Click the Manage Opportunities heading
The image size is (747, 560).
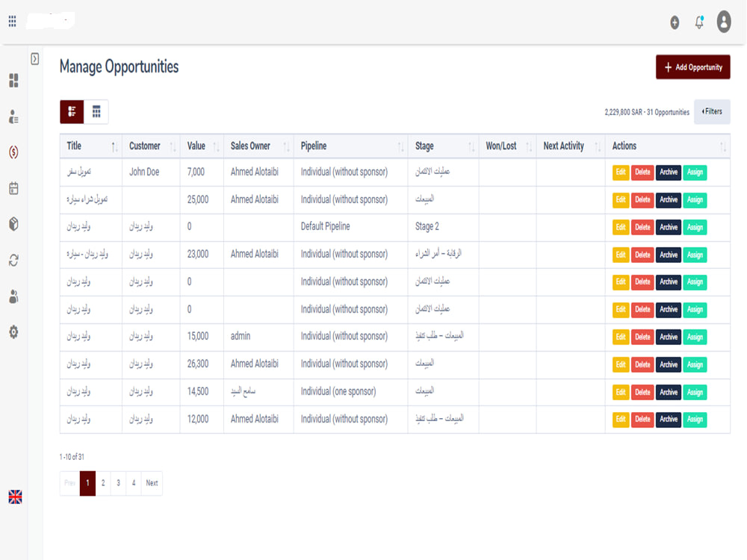[x=119, y=66]
